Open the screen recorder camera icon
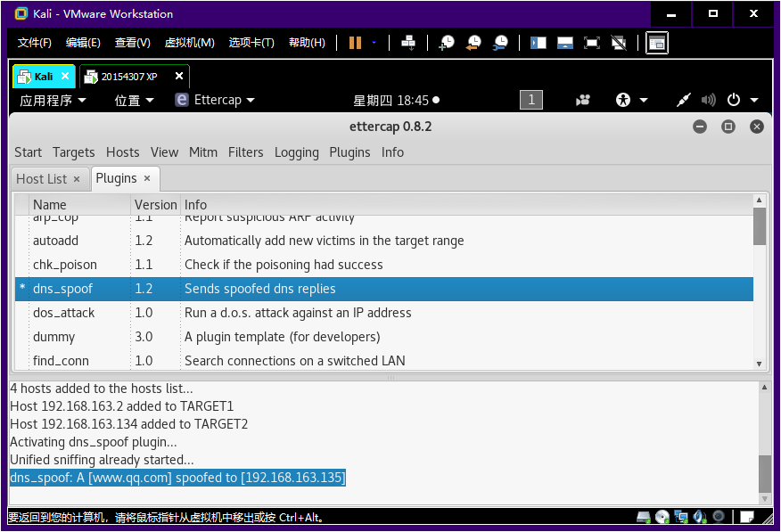The image size is (781, 532). pyautogui.click(x=583, y=100)
